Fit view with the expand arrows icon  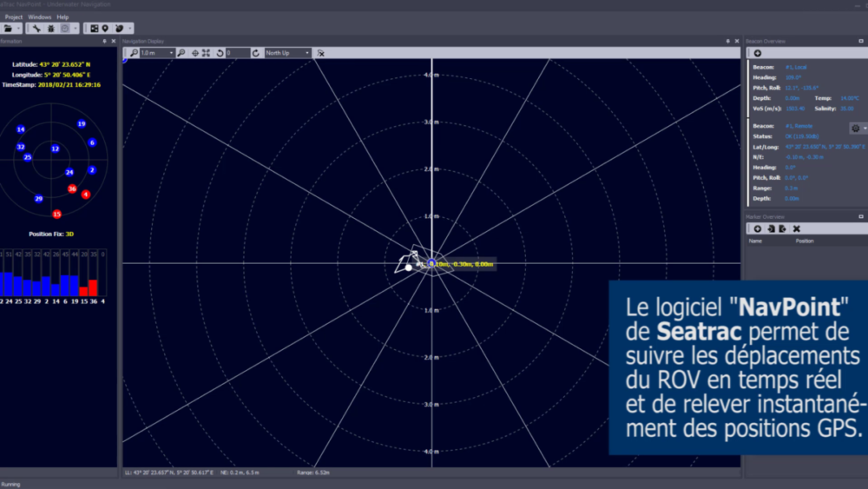(206, 53)
